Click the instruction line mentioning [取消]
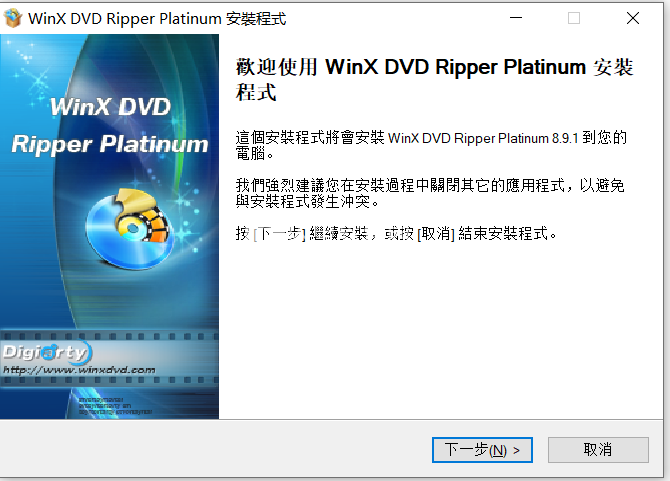 pyautogui.click(x=396, y=234)
